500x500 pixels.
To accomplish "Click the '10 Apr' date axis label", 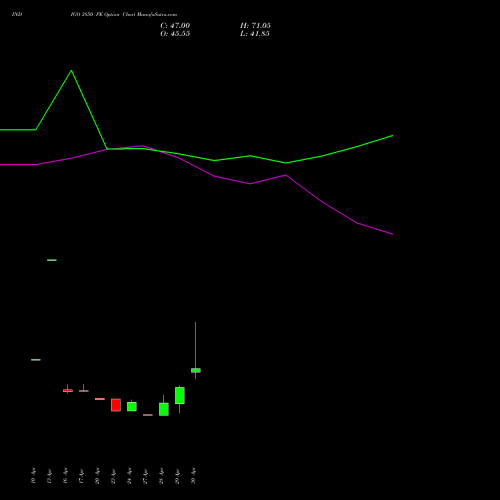I will (33, 476).
